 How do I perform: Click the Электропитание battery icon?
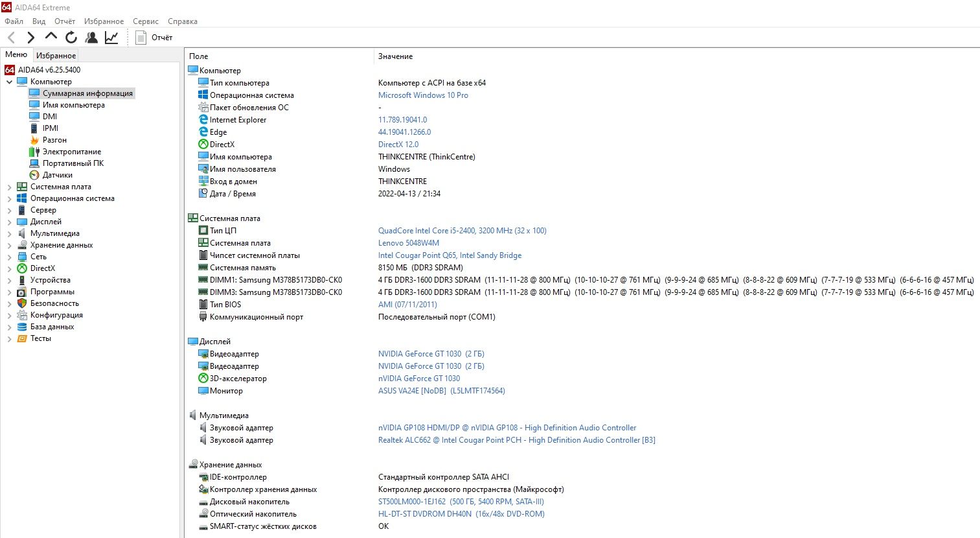[34, 152]
